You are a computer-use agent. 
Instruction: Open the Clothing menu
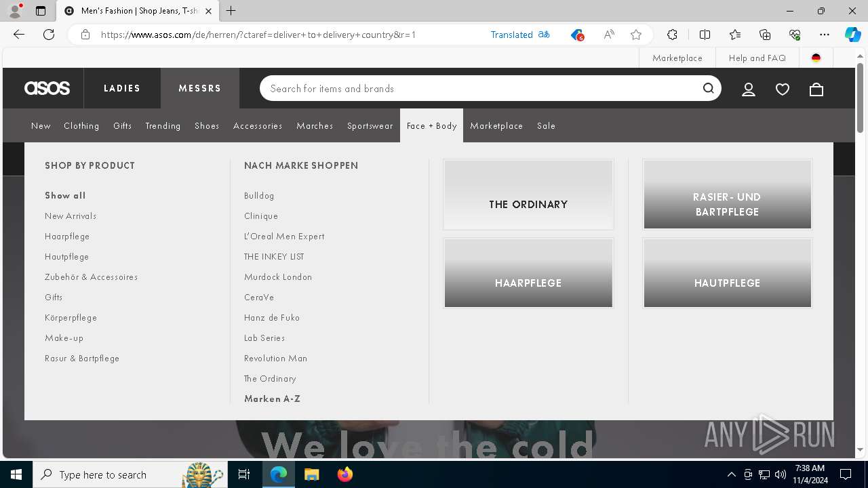pos(81,125)
